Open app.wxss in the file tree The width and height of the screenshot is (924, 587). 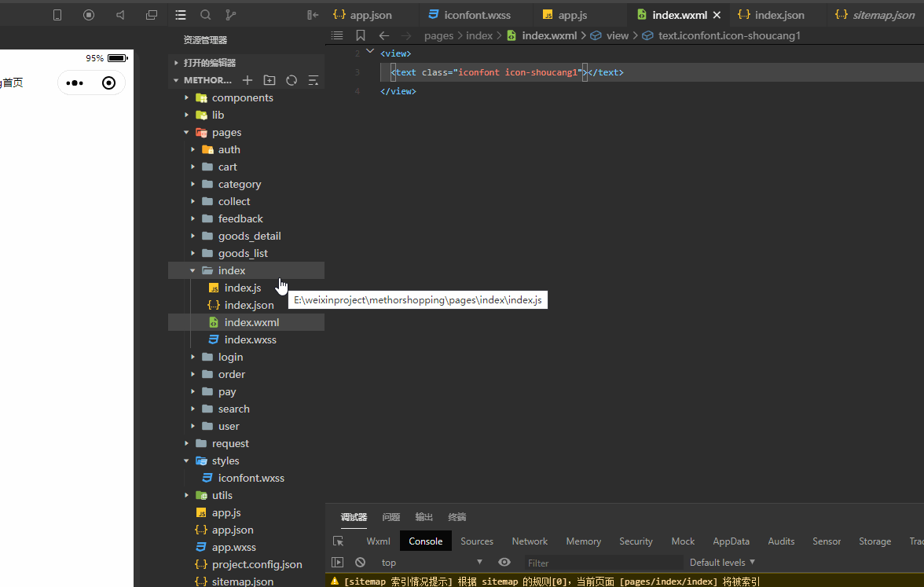(234, 548)
